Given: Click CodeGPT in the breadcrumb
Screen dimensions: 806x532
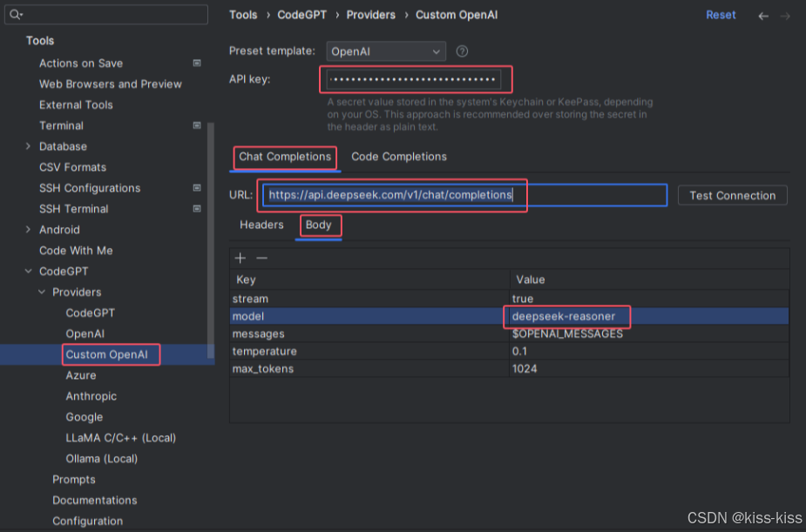Looking at the screenshot, I should [x=301, y=15].
